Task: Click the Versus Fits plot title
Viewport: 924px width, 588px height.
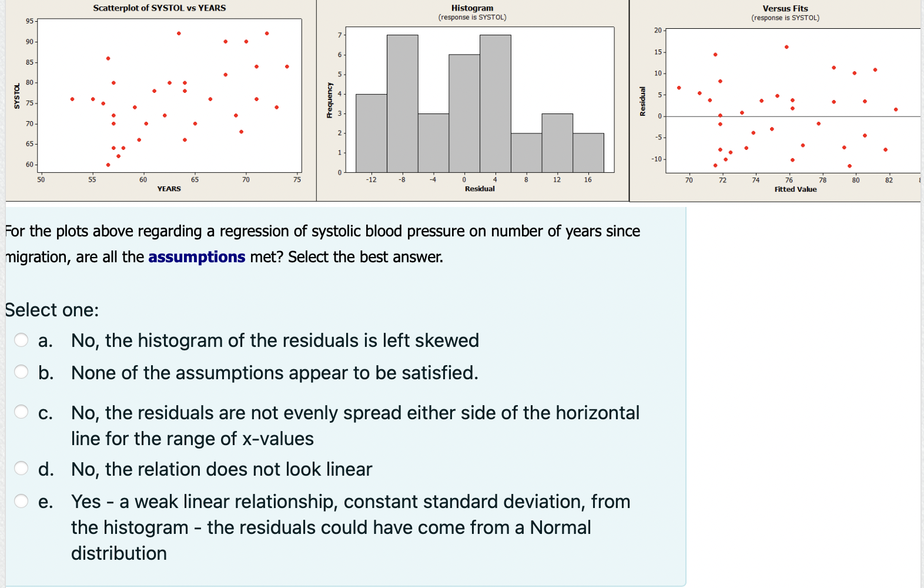Action: tap(786, 8)
